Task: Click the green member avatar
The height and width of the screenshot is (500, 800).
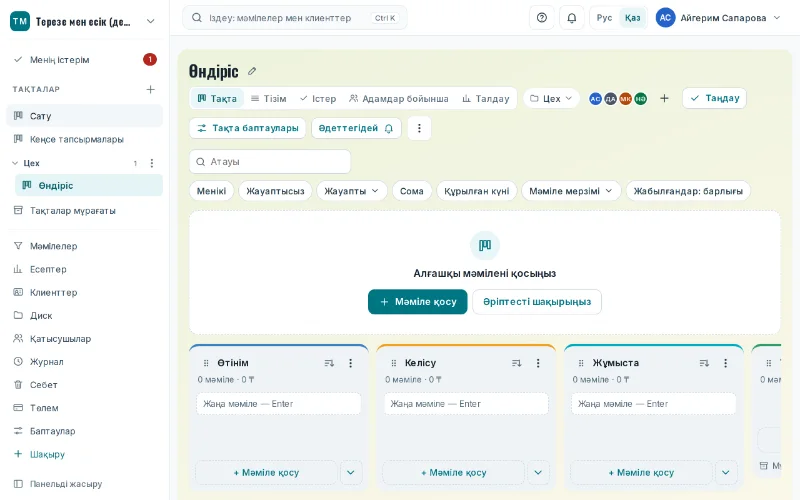Action: 640,98
